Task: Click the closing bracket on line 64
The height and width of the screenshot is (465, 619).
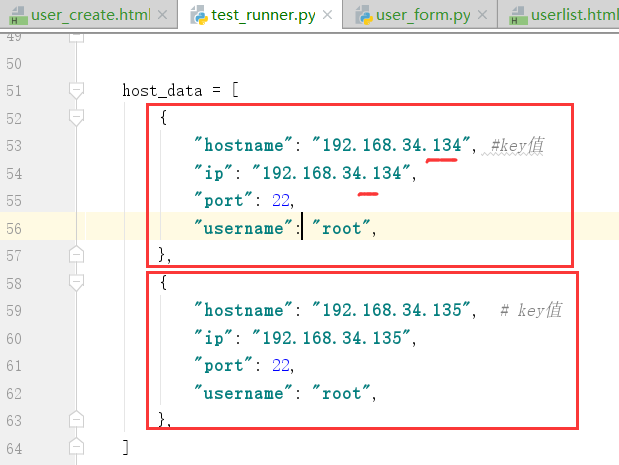Action: (126, 448)
